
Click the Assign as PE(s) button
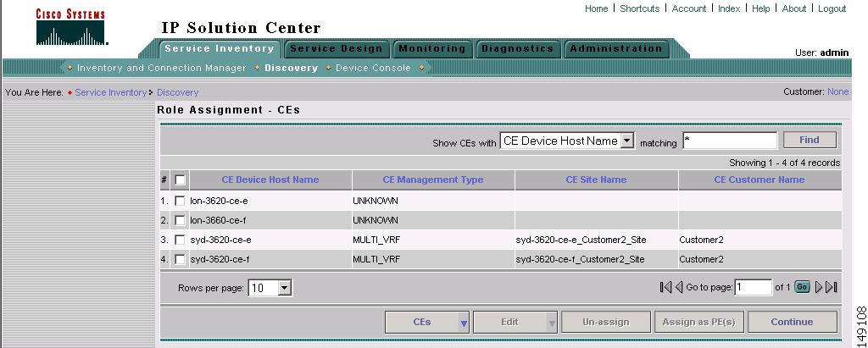[x=698, y=322]
